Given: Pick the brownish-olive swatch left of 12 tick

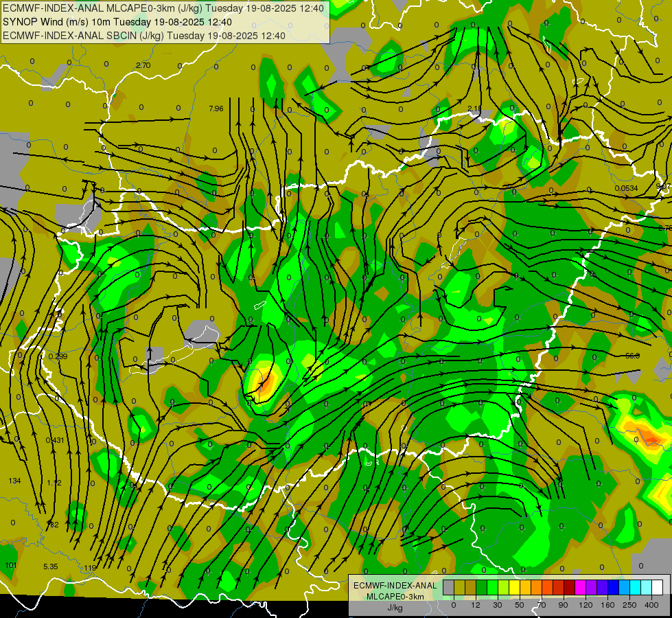Looking at the screenshot, I should (x=471, y=587).
